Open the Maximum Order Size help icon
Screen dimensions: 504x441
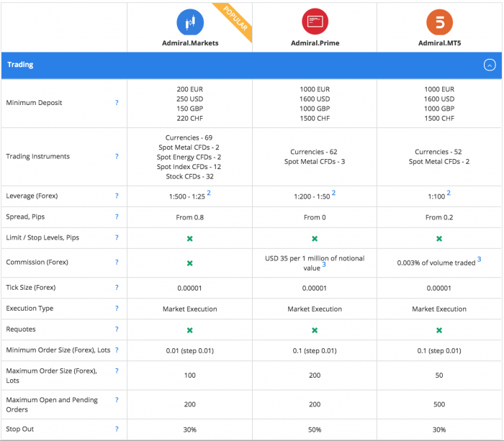117,370
